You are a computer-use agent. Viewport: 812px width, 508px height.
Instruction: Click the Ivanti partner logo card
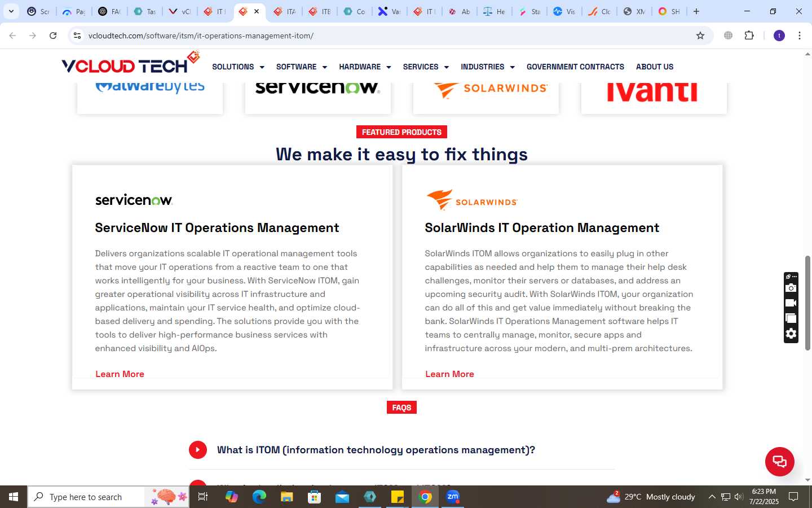[x=654, y=98]
